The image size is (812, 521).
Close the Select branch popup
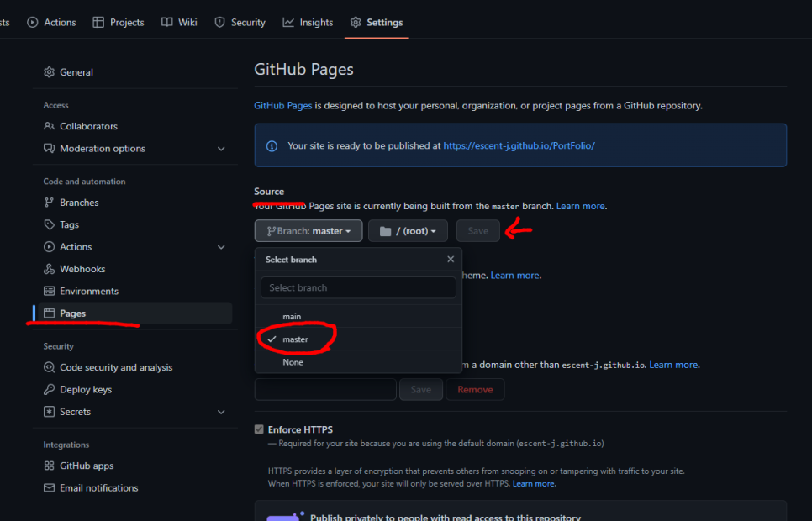(451, 260)
